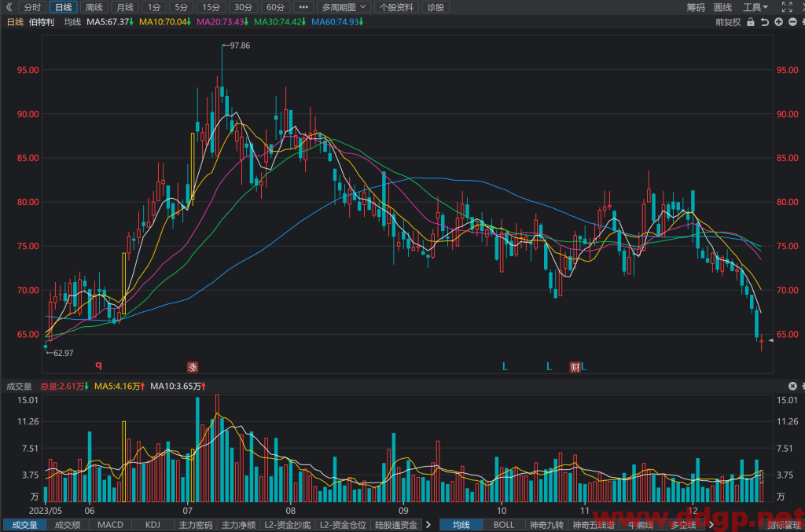Screen dimensions: 805x532
Task: Close the 成交量 volume panel
Action: pyautogui.click(x=792, y=386)
